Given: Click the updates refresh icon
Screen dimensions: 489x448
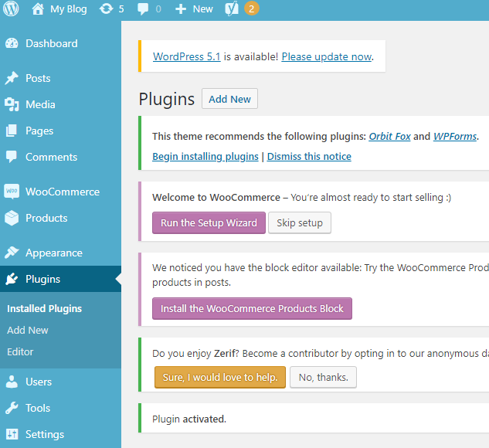Looking at the screenshot, I should (x=106, y=8).
